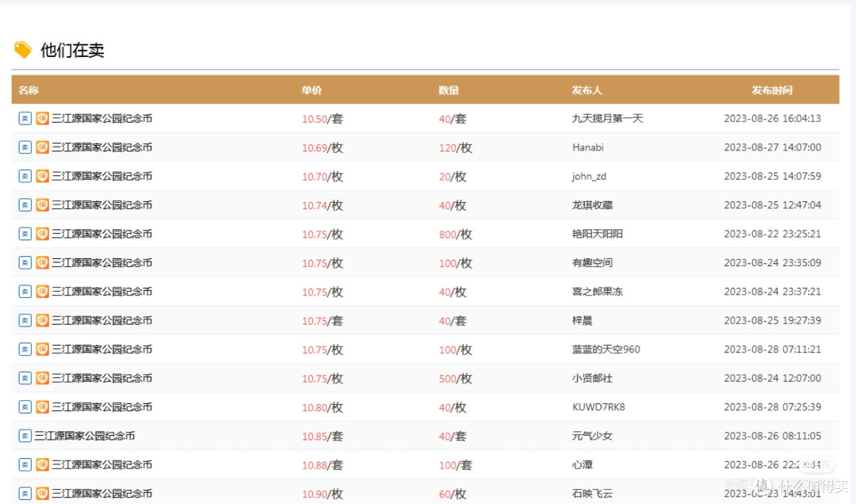Open 三江源国家公园纪念币 listing priced 10.50/套

[102, 119]
